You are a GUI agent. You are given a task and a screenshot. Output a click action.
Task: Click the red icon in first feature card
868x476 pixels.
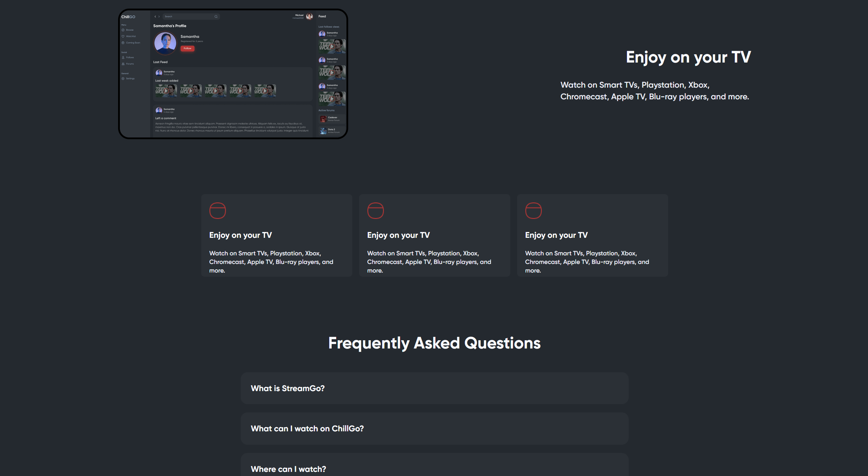pos(217,211)
